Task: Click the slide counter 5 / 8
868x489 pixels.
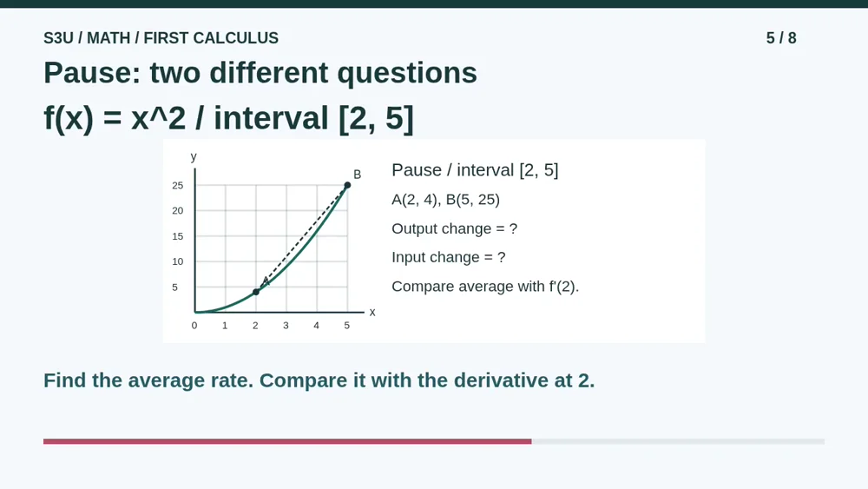Action: tap(781, 38)
